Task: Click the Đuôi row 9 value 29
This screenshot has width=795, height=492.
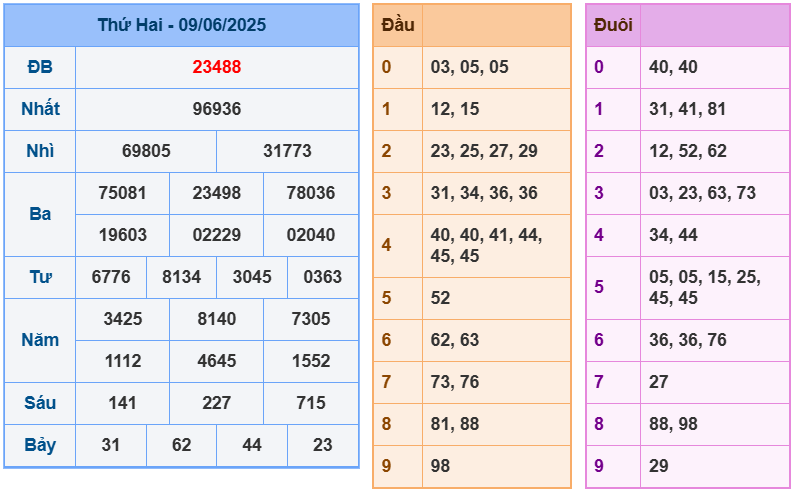Action: coord(658,466)
